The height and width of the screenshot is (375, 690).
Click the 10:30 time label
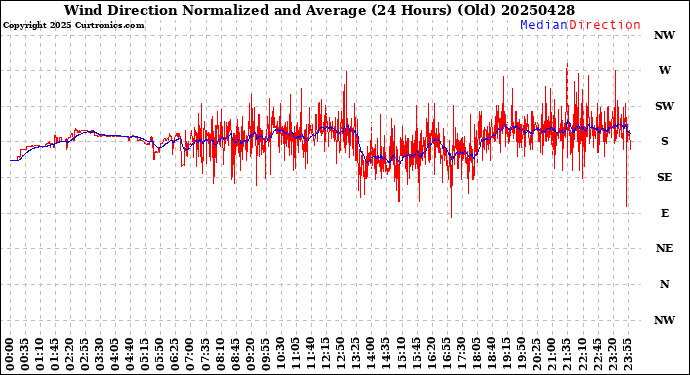(x=280, y=354)
